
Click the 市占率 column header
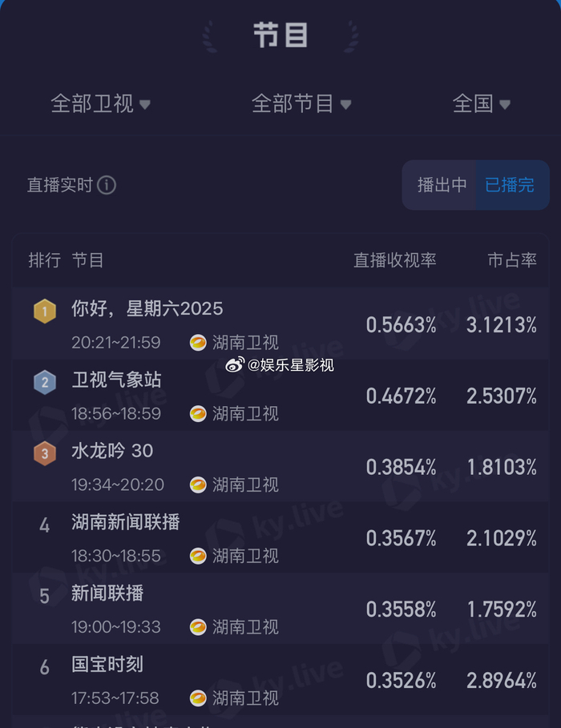[x=512, y=260]
